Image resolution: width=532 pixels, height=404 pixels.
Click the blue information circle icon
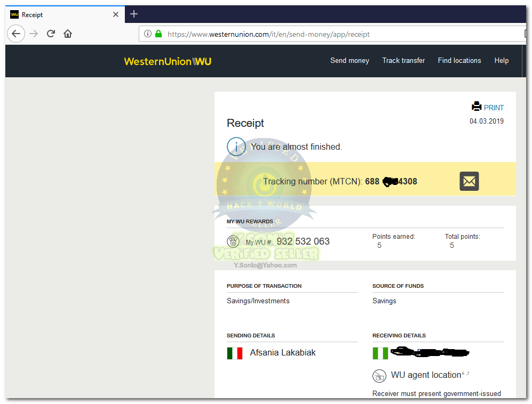pyautogui.click(x=236, y=147)
